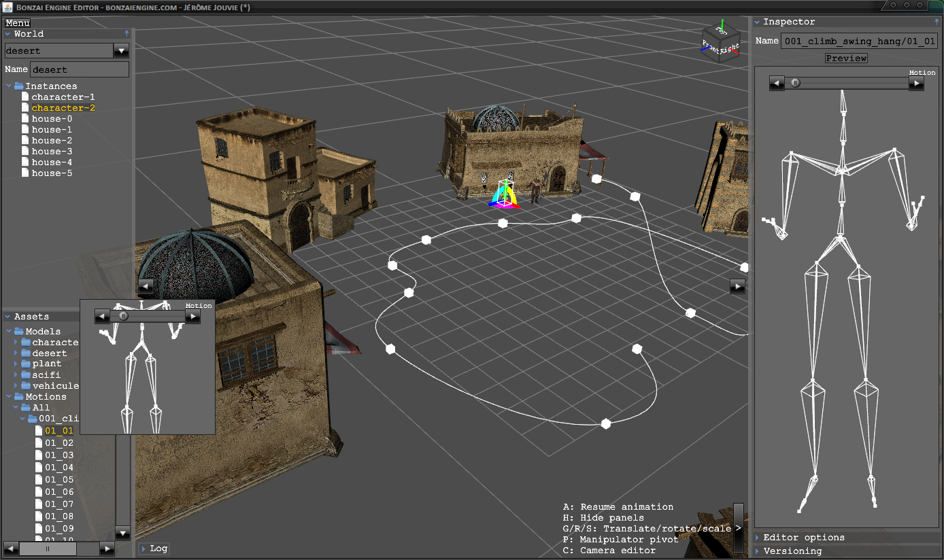Click the left viewport navigation arrow

coord(146,285)
